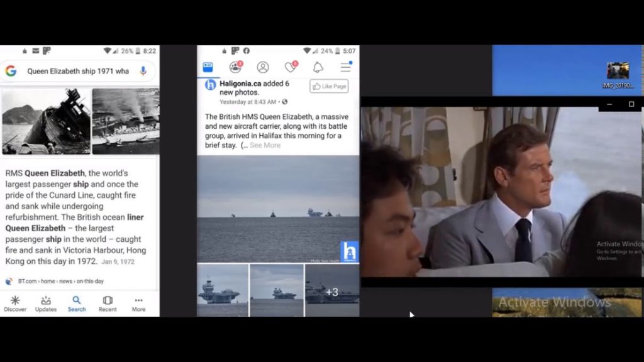Open the BT.com on-this-day source link
This screenshot has height=362, width=644.
click(61, 281)
